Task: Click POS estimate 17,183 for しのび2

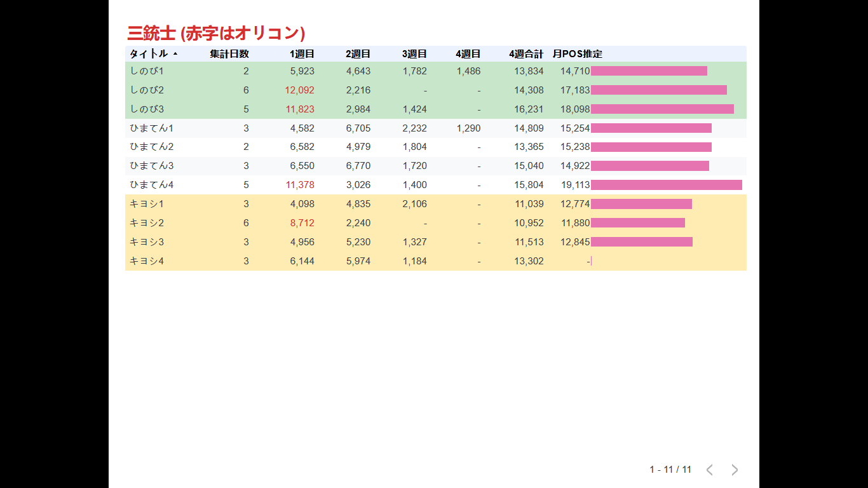Action: coord(575,90)
